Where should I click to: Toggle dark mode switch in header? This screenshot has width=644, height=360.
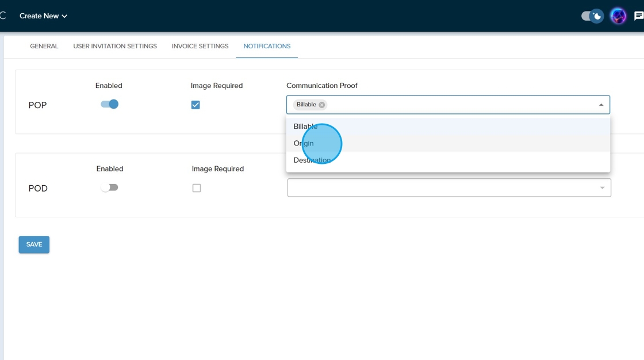coord(592,16)
